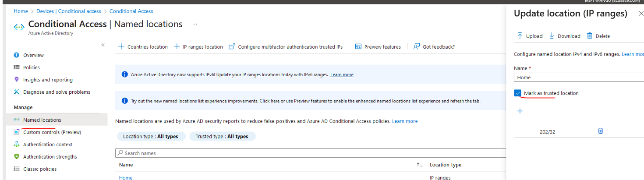Uncheck Mark as trusted location
The width and height of the screenshot is (644, 180).
[x=518, y=93]
